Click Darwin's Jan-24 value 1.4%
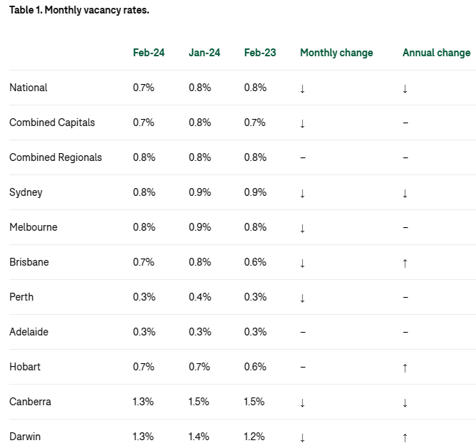476x448 pixels. (200, 437)
